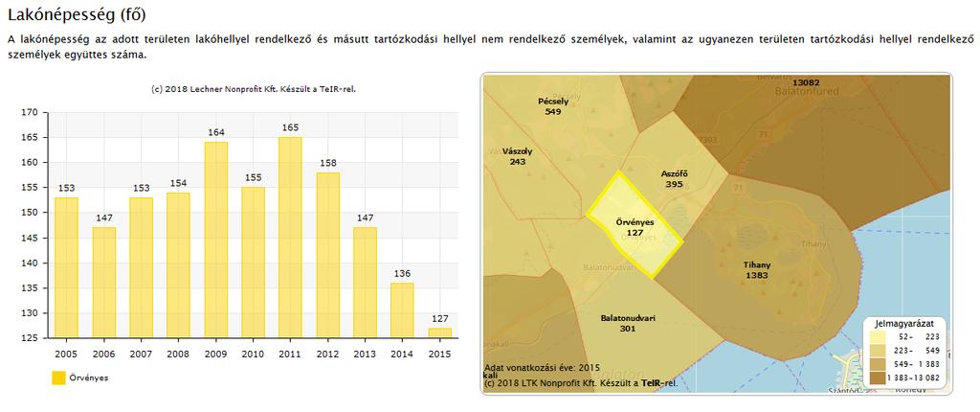Click the value label 164 above 2009
The height and width of the screenshot is (412, 980).
(215, 133)
